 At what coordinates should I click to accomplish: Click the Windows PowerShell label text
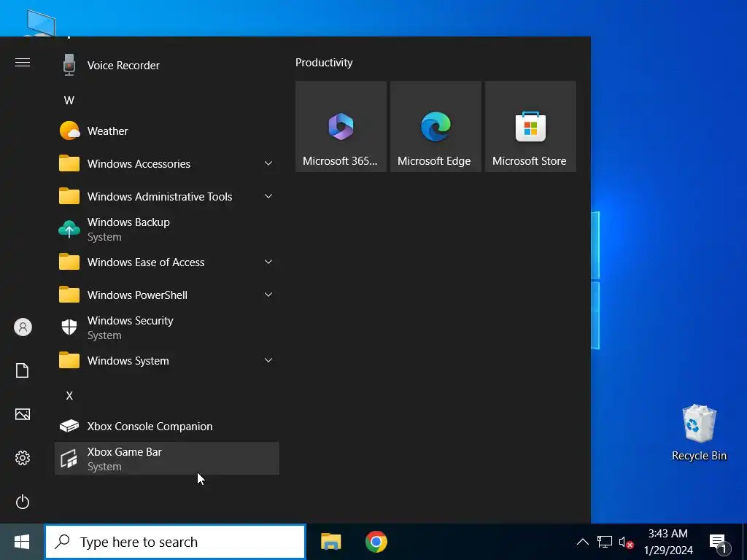point(137,295)
